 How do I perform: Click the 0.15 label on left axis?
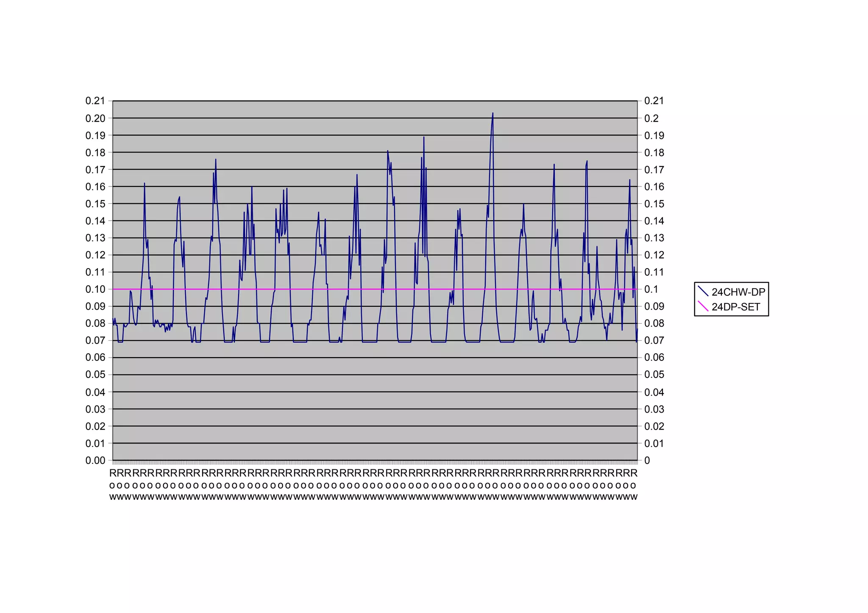pos(95,204)
